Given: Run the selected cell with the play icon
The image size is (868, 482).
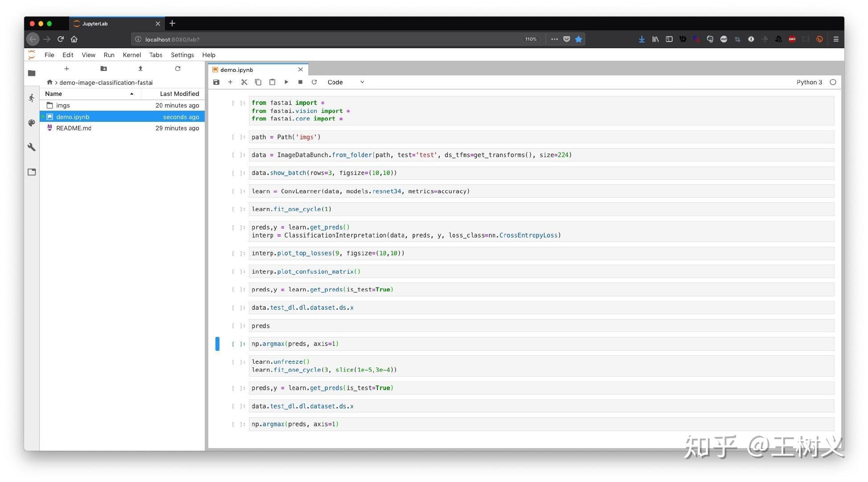Looking at the screenshot, I should click(x=286, y=82).
